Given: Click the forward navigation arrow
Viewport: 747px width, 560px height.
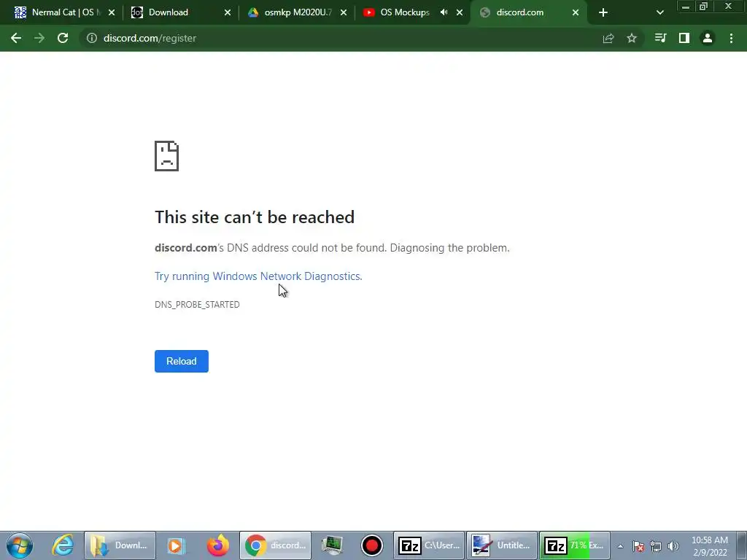Looking at the screenshot, I should (39, 38).
